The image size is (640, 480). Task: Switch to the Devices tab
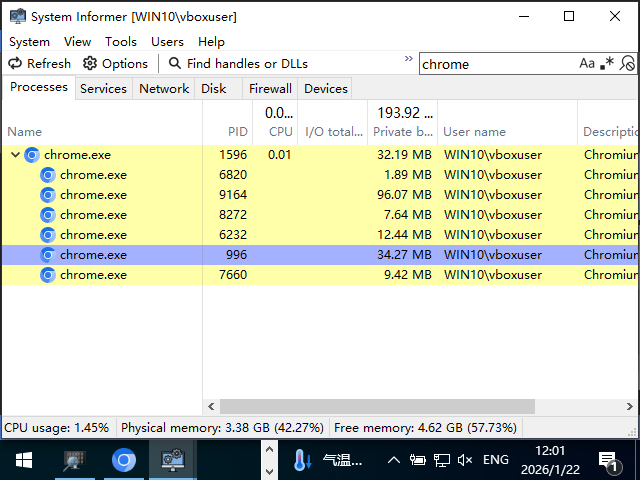click(326, 89)
